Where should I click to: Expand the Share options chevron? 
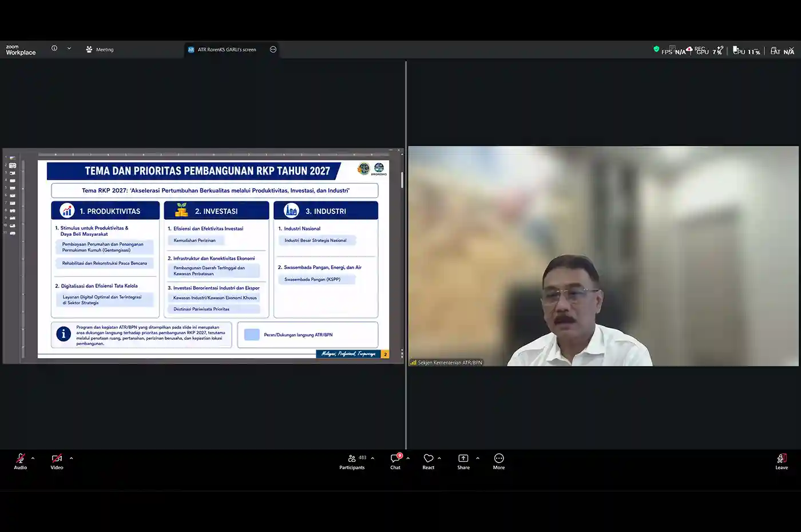pyautogui.click(x=478, y=458)
